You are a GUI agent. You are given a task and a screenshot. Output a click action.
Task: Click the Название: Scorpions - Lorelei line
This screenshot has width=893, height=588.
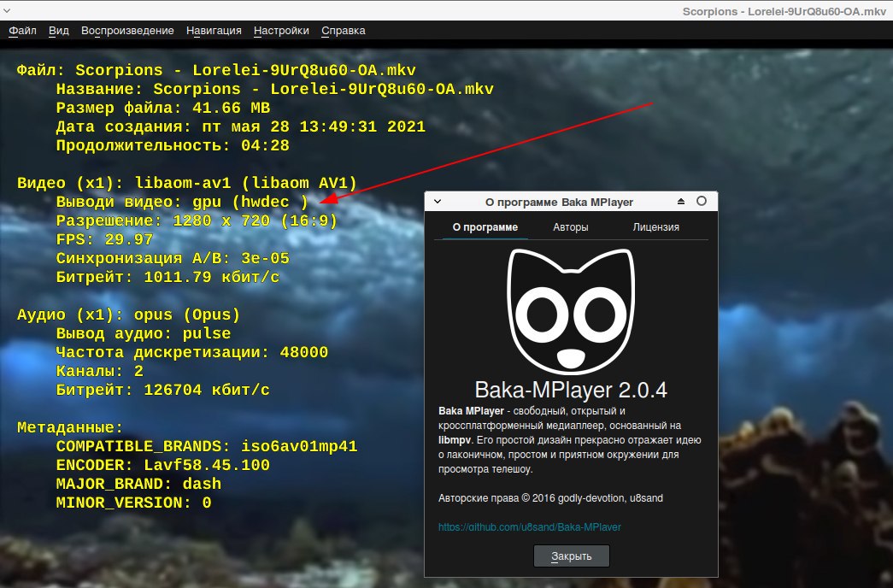click(x=274, y=89)
